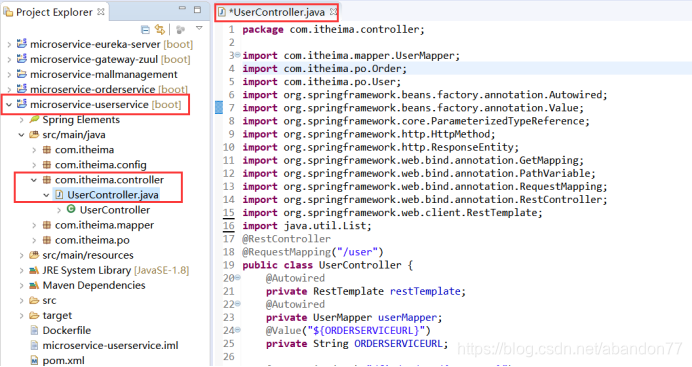Expand the microservice-orderservice project
The image size is (692, 367).
pos(9,90)
